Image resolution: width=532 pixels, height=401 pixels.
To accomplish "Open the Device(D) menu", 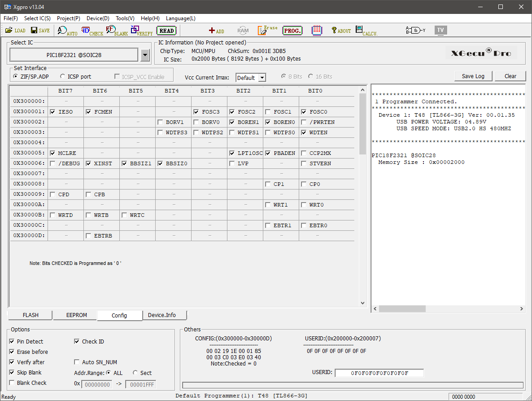I will click(98, 18).
